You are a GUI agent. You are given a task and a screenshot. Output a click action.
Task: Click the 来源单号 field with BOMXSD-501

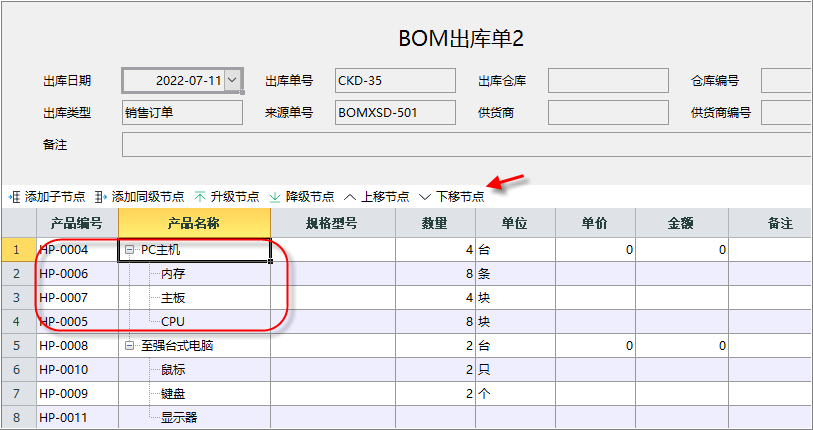(396, 113)
